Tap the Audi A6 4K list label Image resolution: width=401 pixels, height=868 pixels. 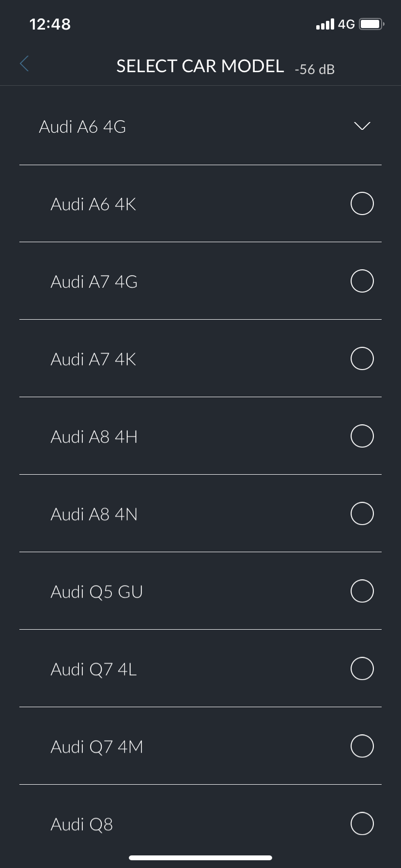pyautogui.click(x=93, y=204)
